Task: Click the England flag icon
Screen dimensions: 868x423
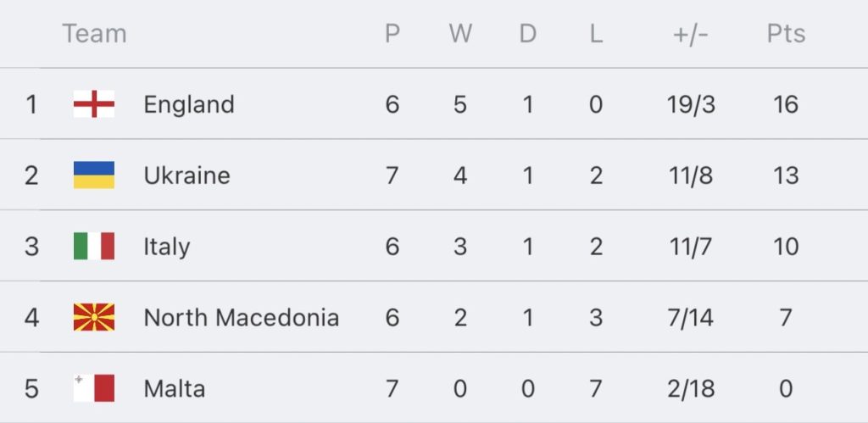Action: pos(94,104)
